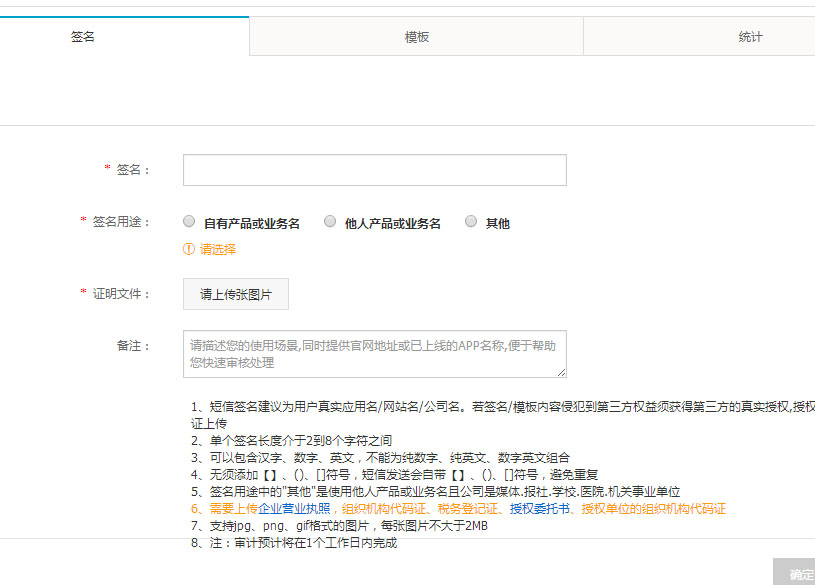Click the 备注 textarea resize handle
This screenshot has width=815, height=585.
[561, 372]
